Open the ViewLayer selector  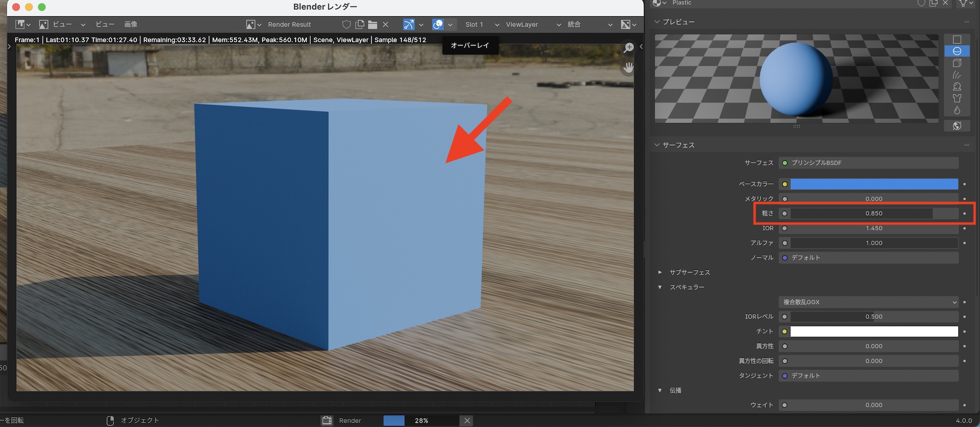pyautogui.click(x=533, y=25)
